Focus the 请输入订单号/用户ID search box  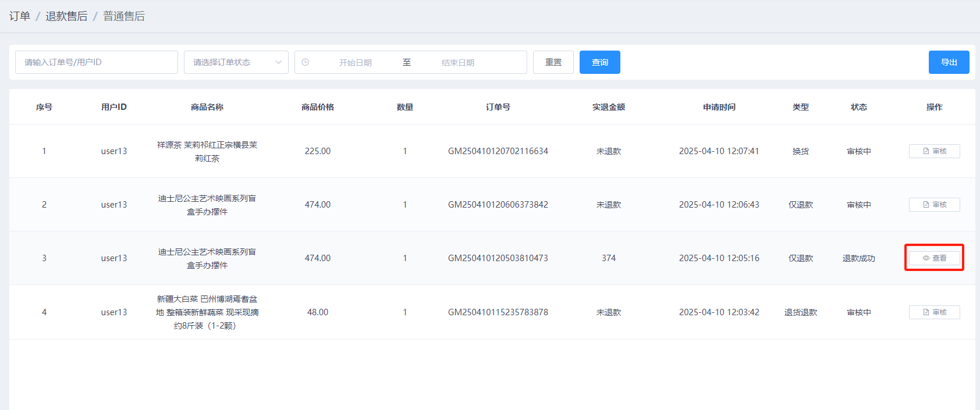coord(96,62)
